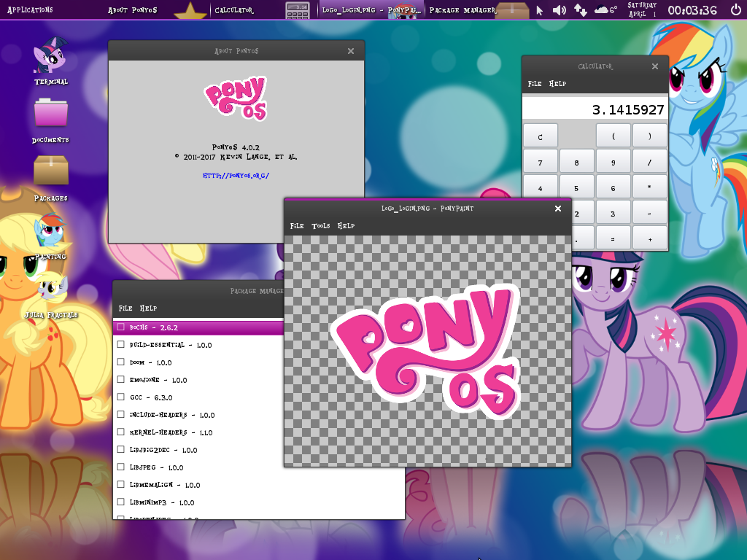
Task: Check the gcc 6.3.0 package checkbox
Action: click(x=120, y=397)
